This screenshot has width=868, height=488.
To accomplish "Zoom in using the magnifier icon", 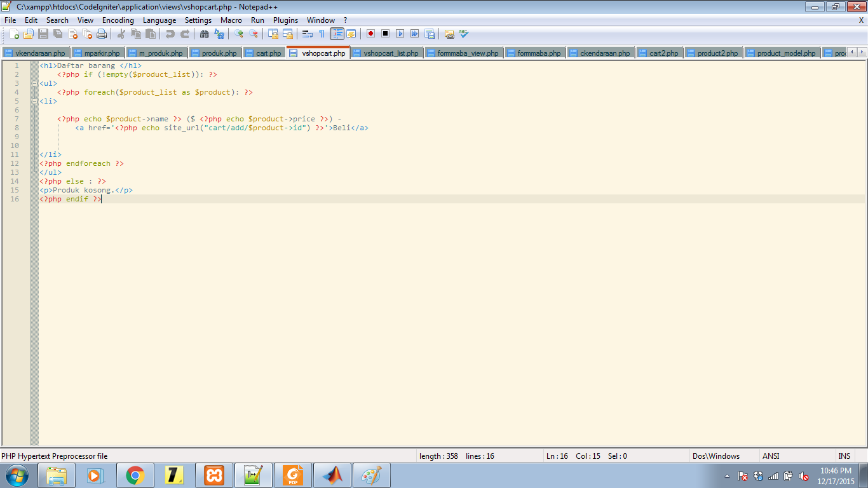I will coord(240,34).
